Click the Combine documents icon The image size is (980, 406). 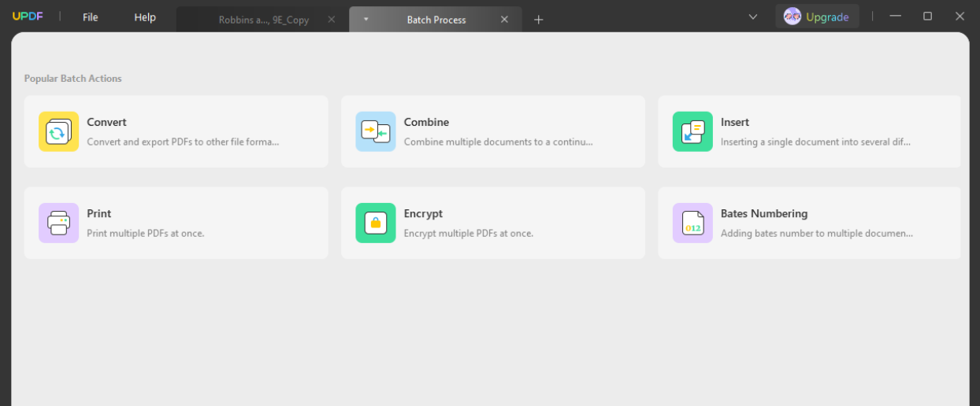click(x=375, y=131)
